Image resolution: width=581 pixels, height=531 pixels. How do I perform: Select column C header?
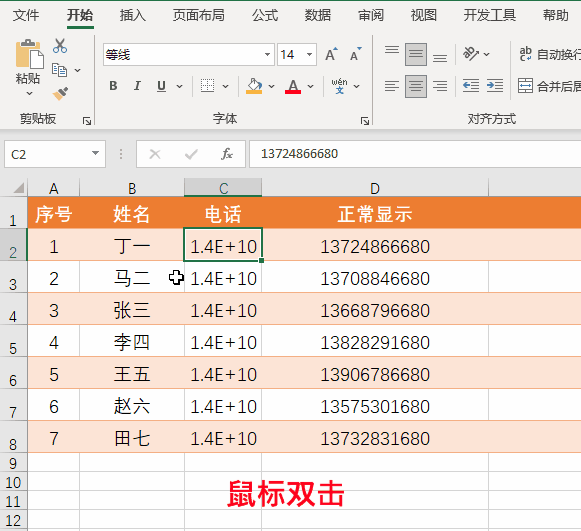(223, 188)
